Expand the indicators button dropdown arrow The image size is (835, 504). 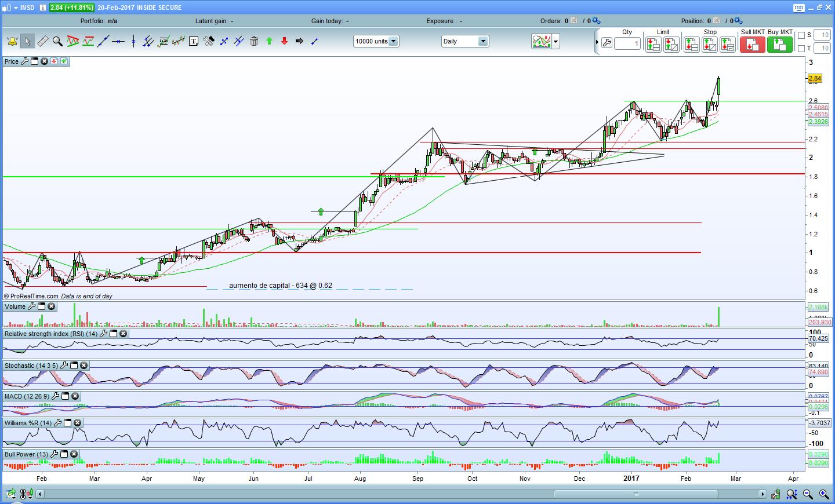pos(556,41)
